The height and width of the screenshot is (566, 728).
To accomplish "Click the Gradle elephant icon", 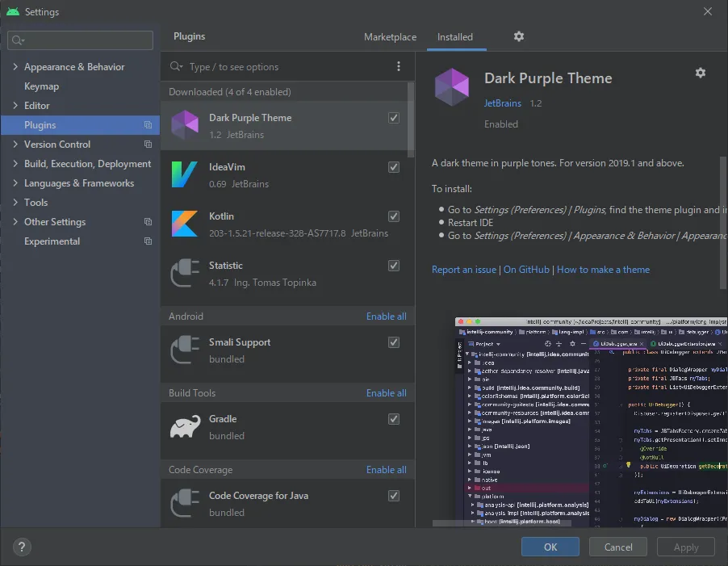I will [x=185, y=427].
